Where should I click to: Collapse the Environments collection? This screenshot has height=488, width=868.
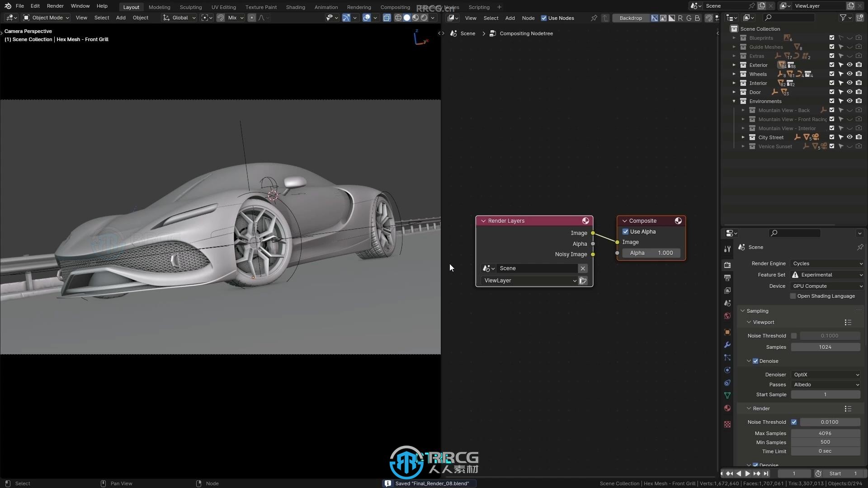[734, 101]
